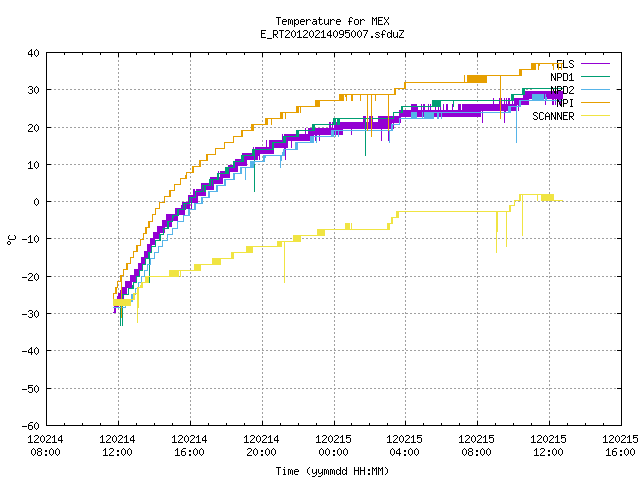
Task: Click the °C y-axis unit label
Action: 11,240
